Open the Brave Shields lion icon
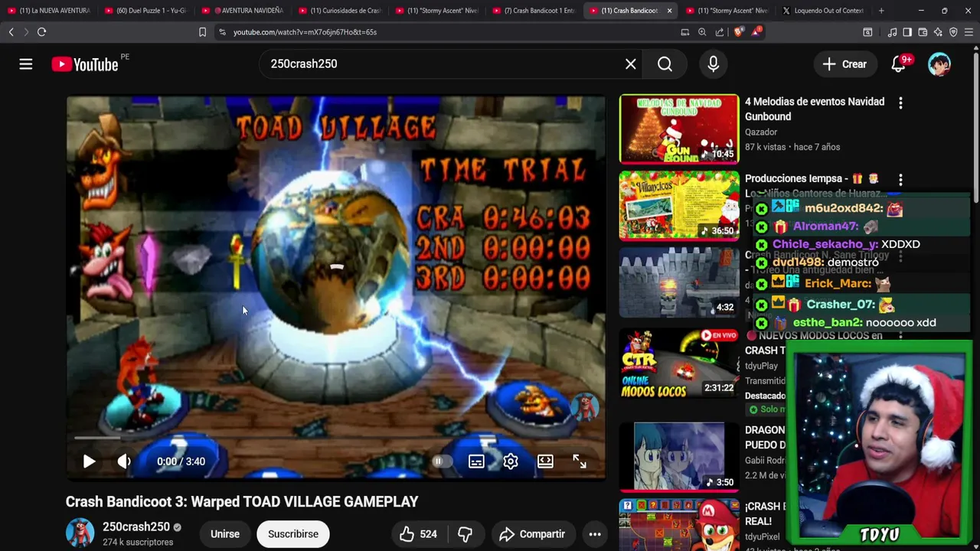The image size is (980, 551). [739, 32]
